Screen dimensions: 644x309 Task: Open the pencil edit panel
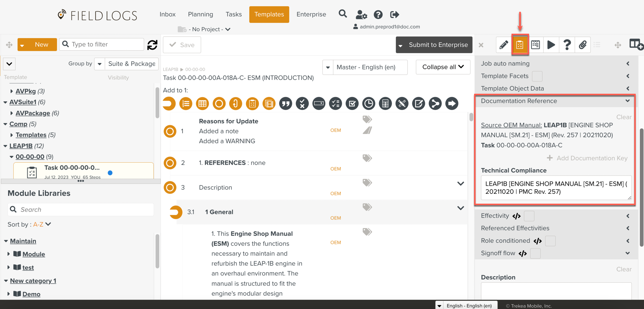[504, 45]
